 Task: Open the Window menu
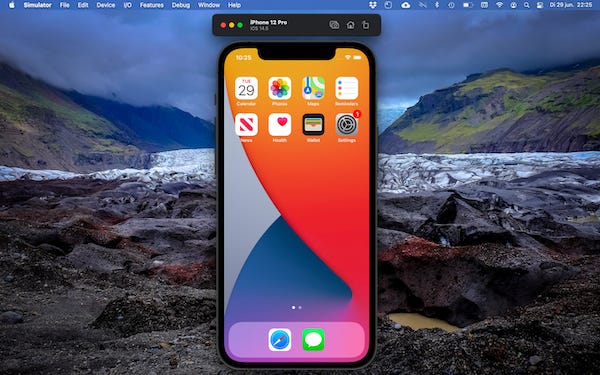point(209,5)
